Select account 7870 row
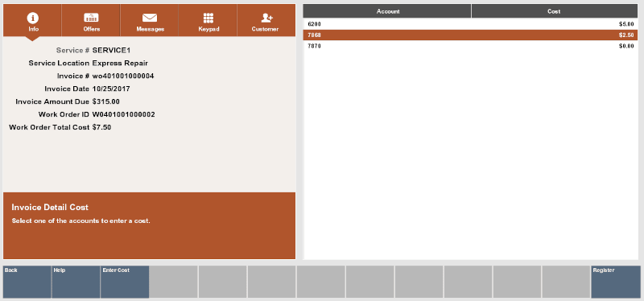This screenshot has height=301, width=644. tap(470, 46)
